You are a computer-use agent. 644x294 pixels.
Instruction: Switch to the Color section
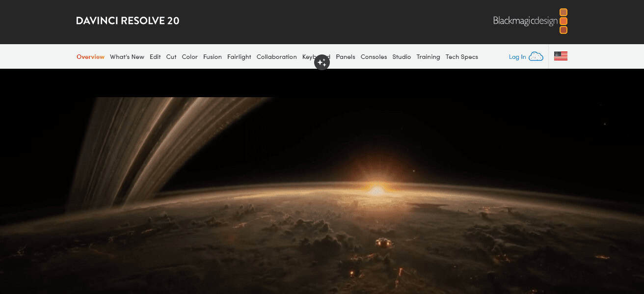(189, 57)
